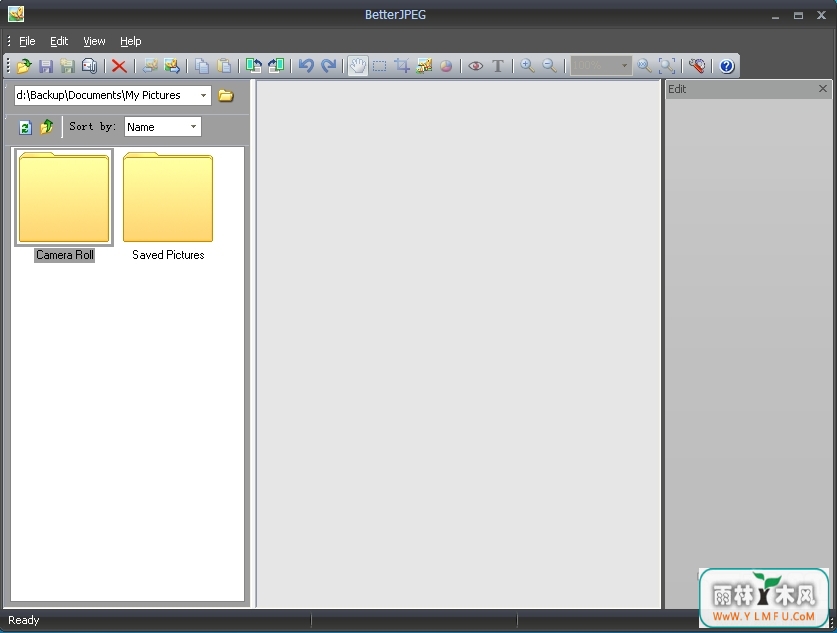Rotate the image right
The height and width of the screenshot is (633, 837).
pyautogui.click(x=276, y=66)
